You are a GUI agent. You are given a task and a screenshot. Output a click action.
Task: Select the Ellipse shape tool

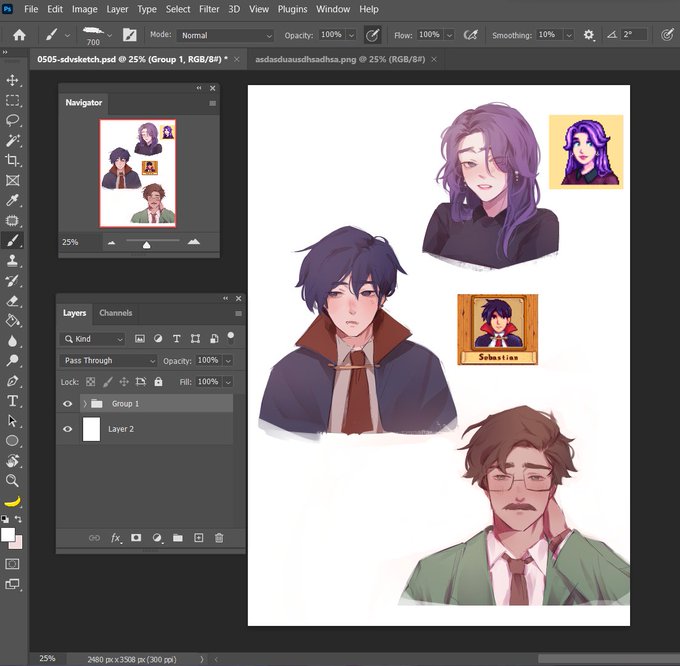(12, 441)
